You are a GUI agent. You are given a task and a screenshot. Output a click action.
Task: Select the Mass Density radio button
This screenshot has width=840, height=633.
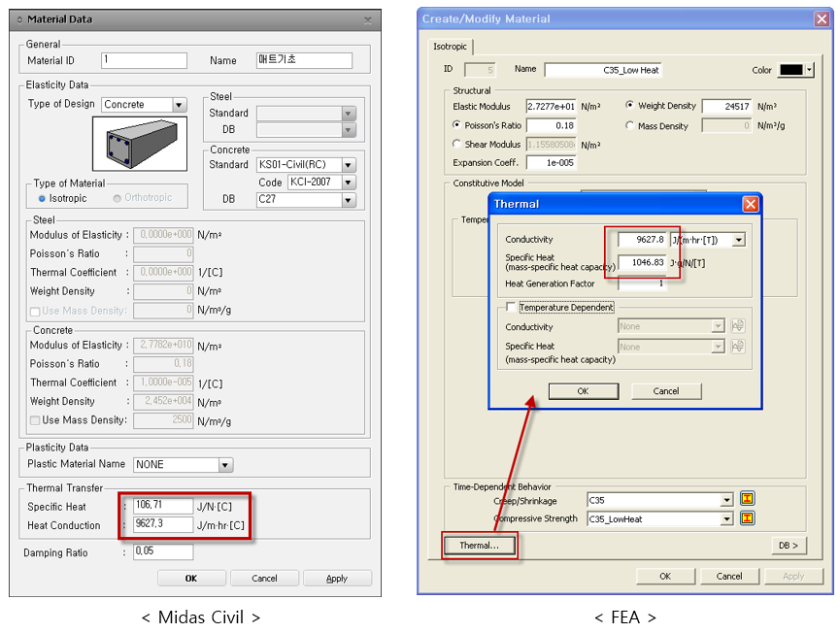pos(629,125)
